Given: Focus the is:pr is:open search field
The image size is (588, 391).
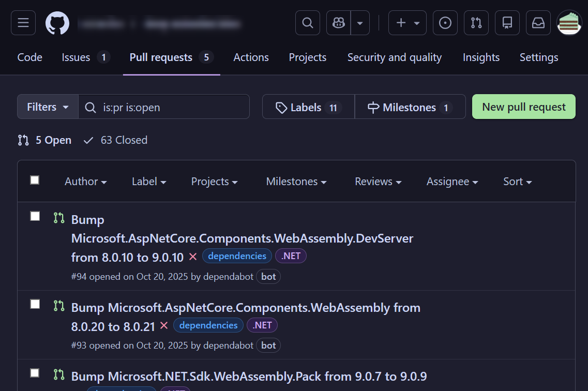Looking at the screenshot, I should [x=164, y=107].
